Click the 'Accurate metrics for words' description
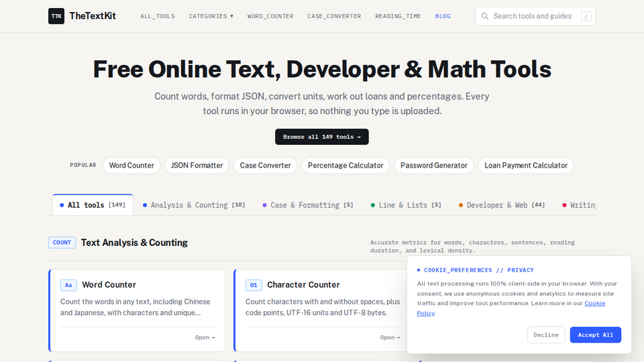The image size is (644, 362). (472, 246)
